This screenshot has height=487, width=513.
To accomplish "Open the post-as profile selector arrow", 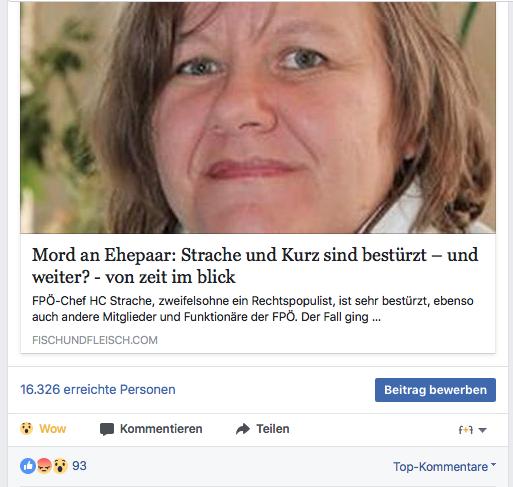I will [482, 430].
